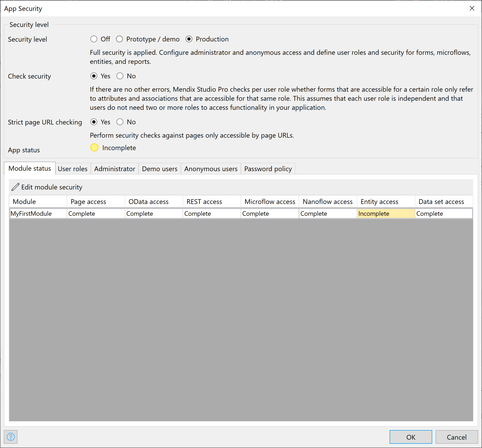This screenshot has height=448, width=482.
Task: Open the Anonymous users tab
Action: tap(211, 169)
